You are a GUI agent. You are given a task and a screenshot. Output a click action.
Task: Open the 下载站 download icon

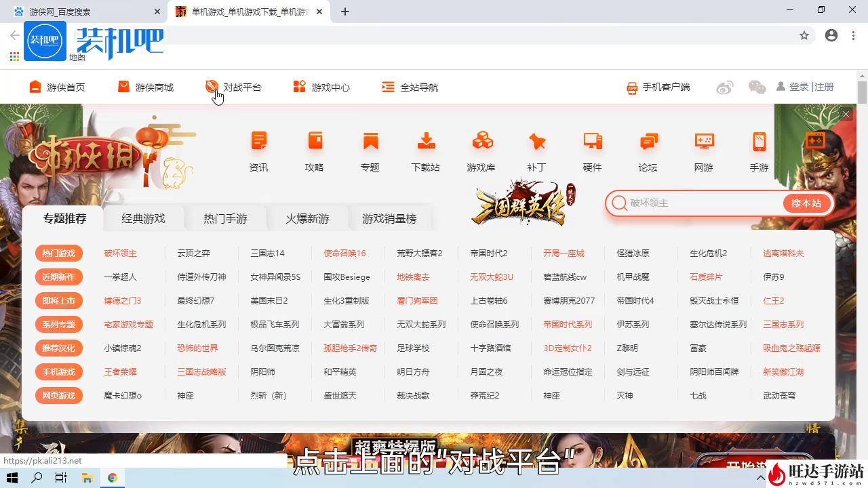(426, 141)
